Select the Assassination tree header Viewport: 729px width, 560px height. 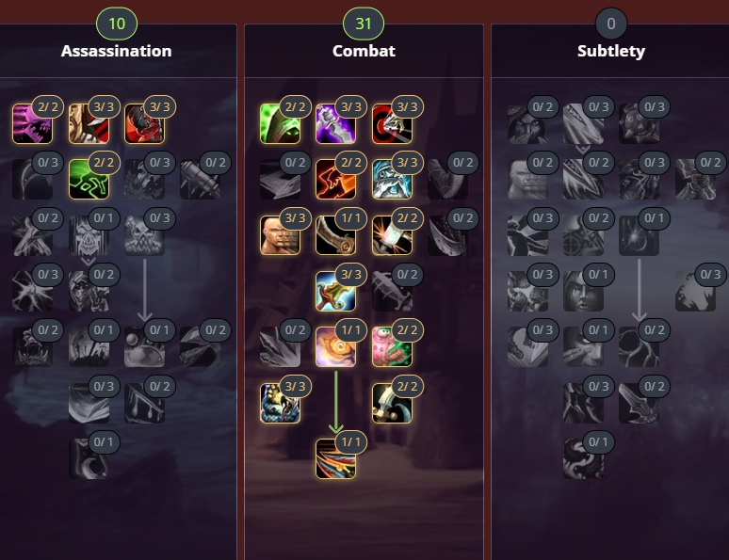click(x=116, y=51)
